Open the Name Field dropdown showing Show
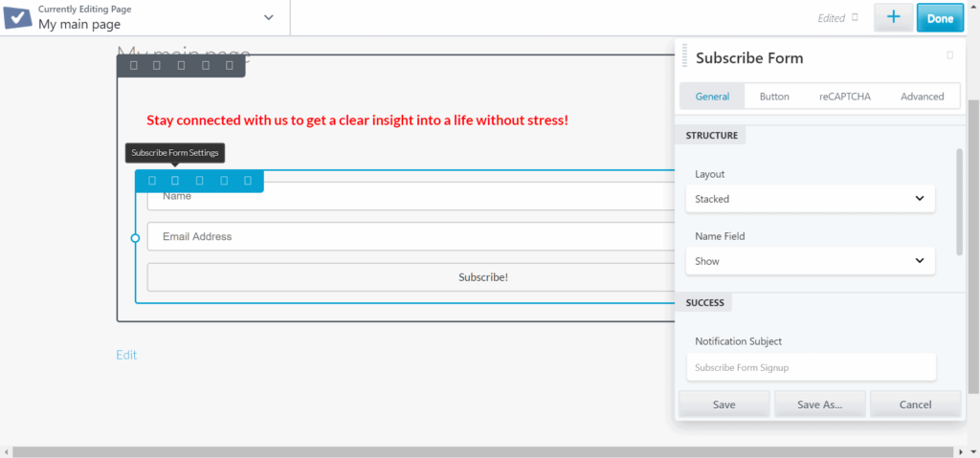This screenshot has width=980, height=458. 810,261
